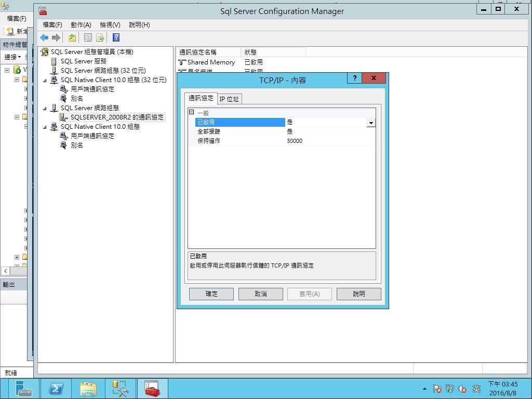This screenshot has height=399, width=532.
Task: Select SQL Server 網路組態 (32 位元)
Action: coord(103,71)
